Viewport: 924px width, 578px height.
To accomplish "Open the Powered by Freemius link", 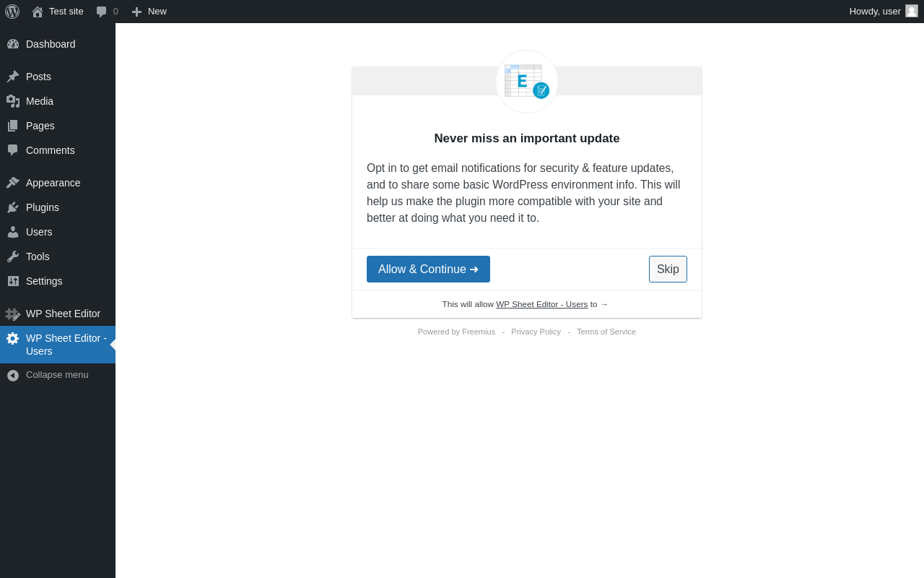I will coord(456,332).
